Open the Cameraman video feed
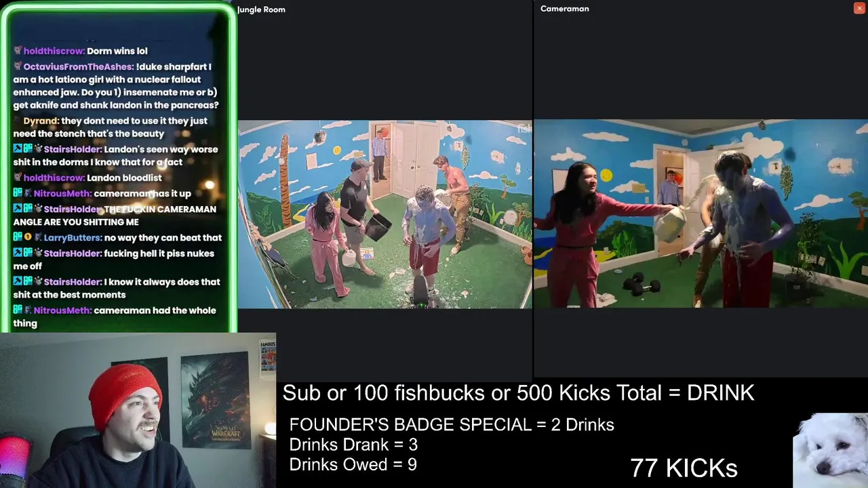Image resolution: width=868 pixels, height=488 pixels. pyautogui.click(x=701, y=213)
